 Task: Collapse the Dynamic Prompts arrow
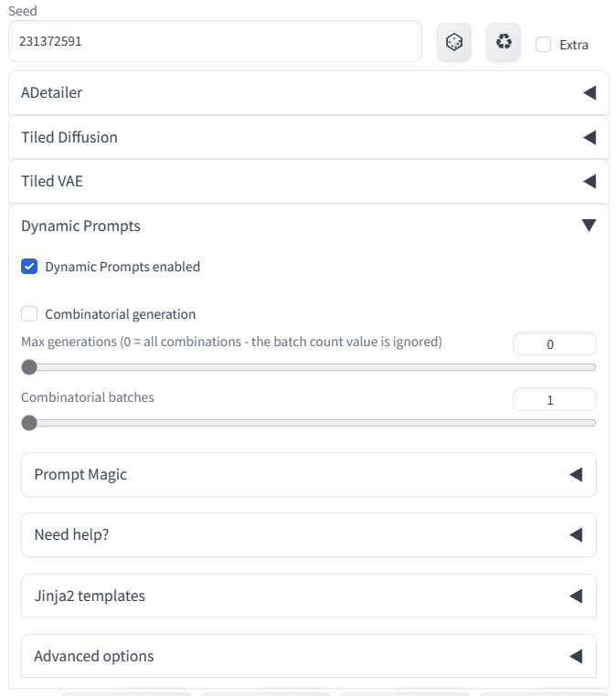click(589, 226)
